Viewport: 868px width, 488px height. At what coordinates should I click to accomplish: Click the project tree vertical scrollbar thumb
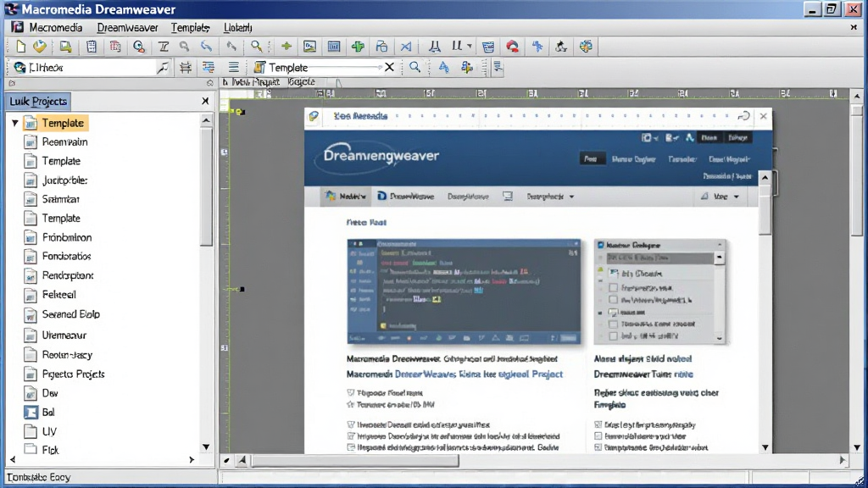(x=206, y=186)
